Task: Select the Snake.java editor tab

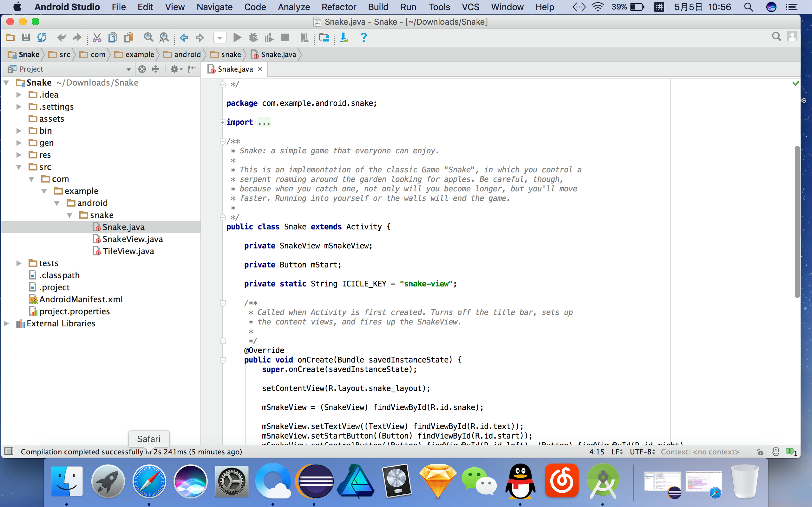Action: coord(235,69)
